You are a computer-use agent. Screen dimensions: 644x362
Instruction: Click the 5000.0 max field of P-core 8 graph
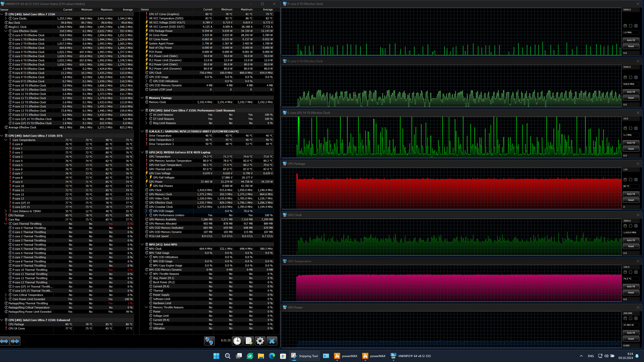630,9
